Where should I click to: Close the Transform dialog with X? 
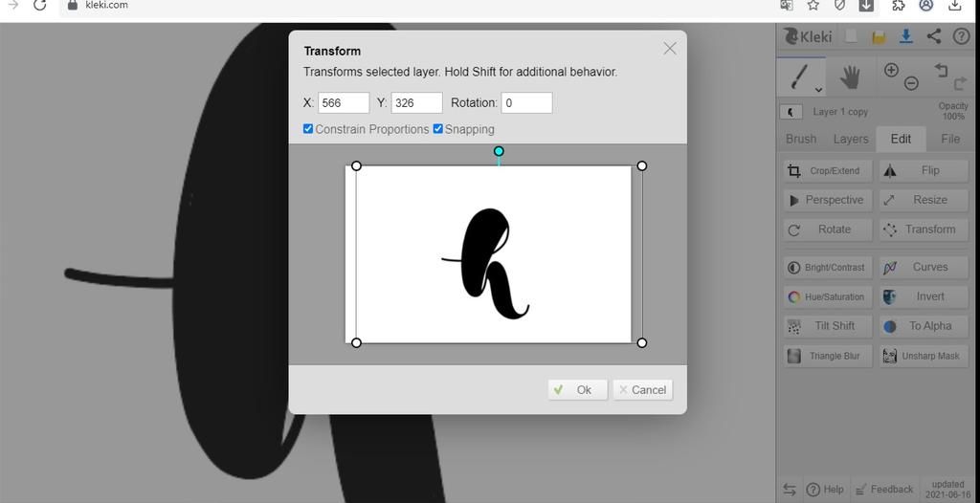pos(669,49)
